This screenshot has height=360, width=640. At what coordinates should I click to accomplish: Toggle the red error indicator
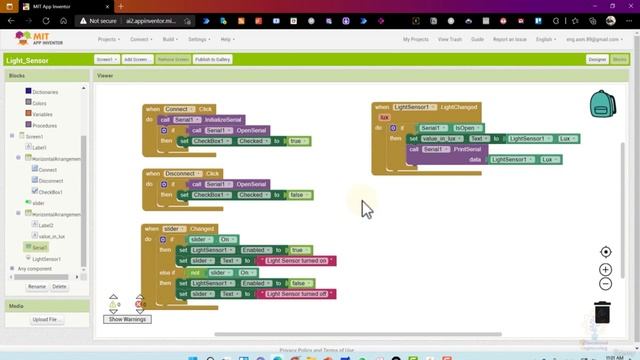coord(138,304)
